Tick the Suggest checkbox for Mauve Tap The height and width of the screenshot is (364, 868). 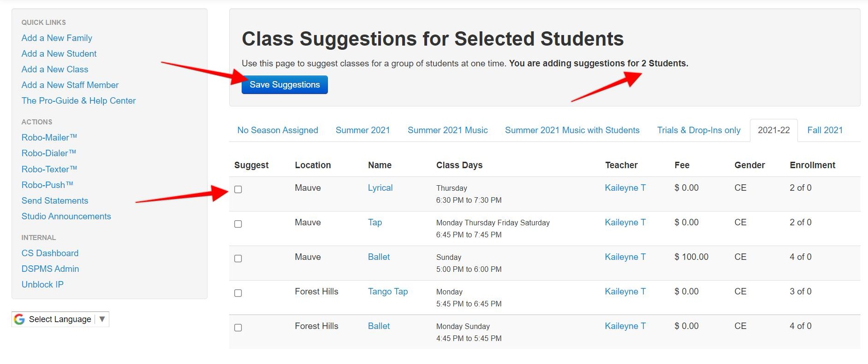click(x=238, y=224)
